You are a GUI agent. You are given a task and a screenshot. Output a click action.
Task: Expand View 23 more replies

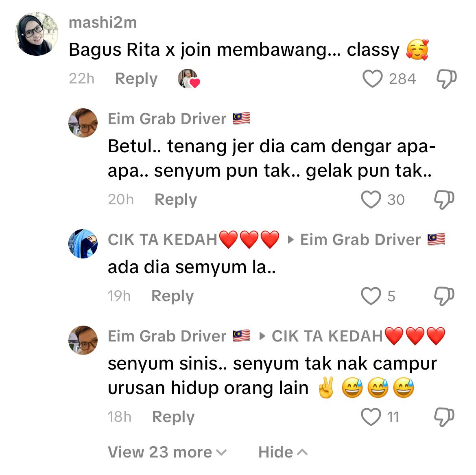(x=167, y=452)
